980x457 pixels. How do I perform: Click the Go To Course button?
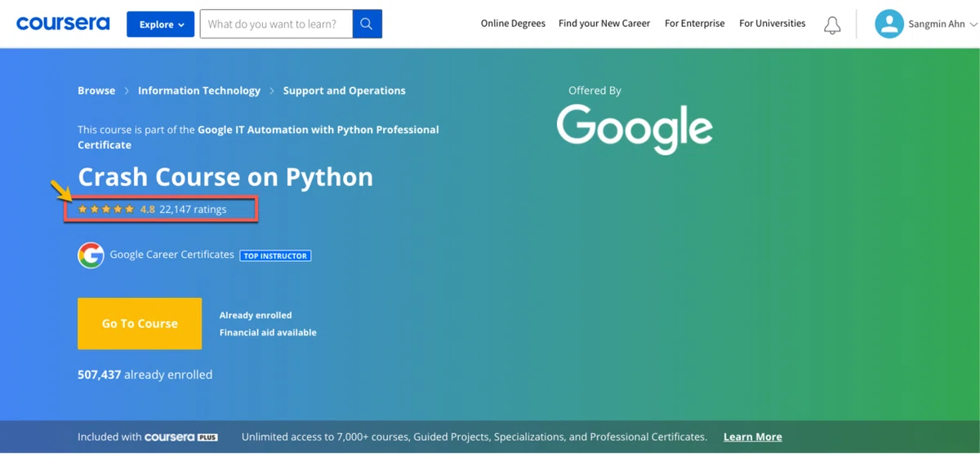(x=140, y=324)
